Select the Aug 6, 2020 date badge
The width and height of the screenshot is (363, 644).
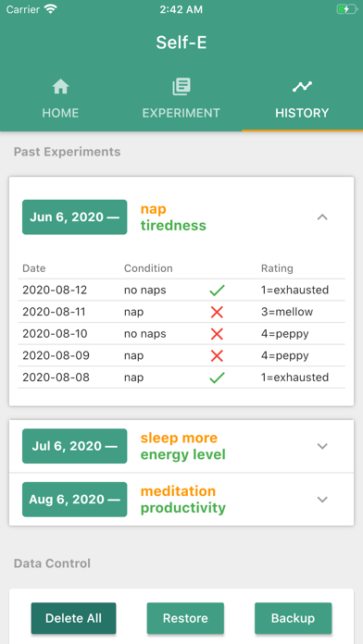click(74, 500)
